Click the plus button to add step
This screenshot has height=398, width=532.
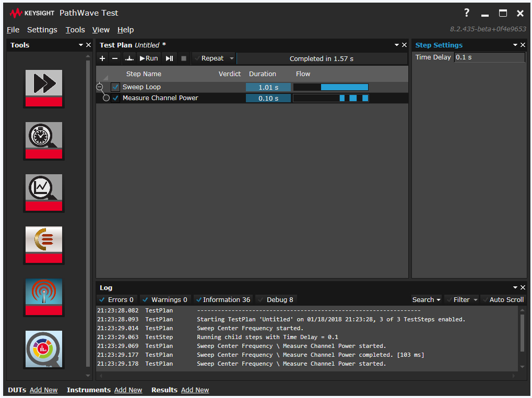click(102, 58)
